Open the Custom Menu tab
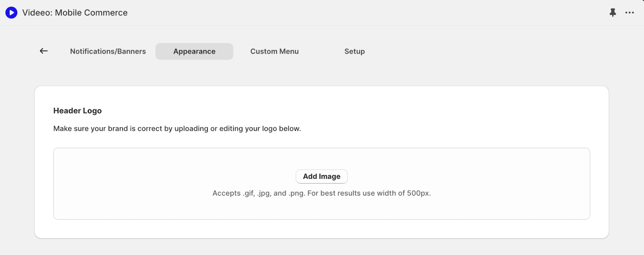The height and width of the screenshot is (255, 644). [275, 51]
